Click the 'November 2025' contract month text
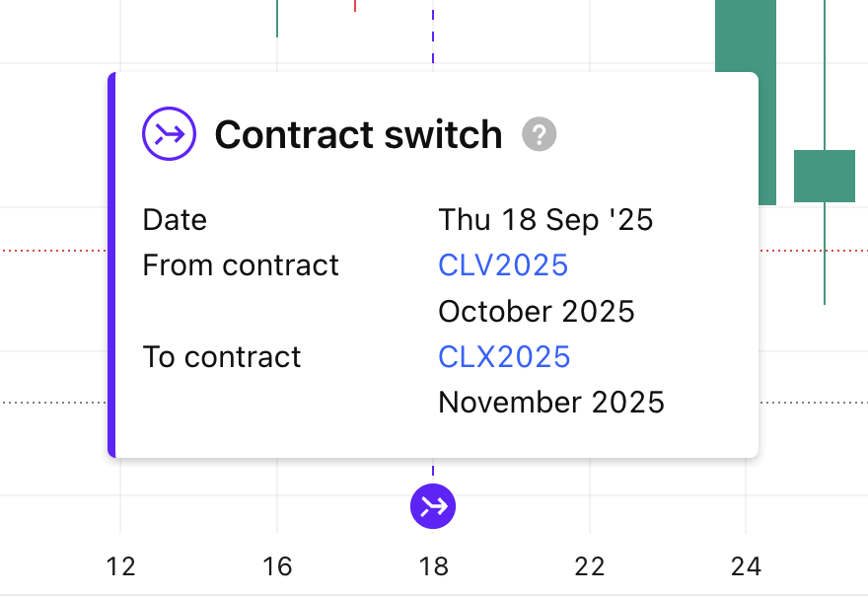Image resolution: width=868 pixels, height=598 pixels. point(551,403)
